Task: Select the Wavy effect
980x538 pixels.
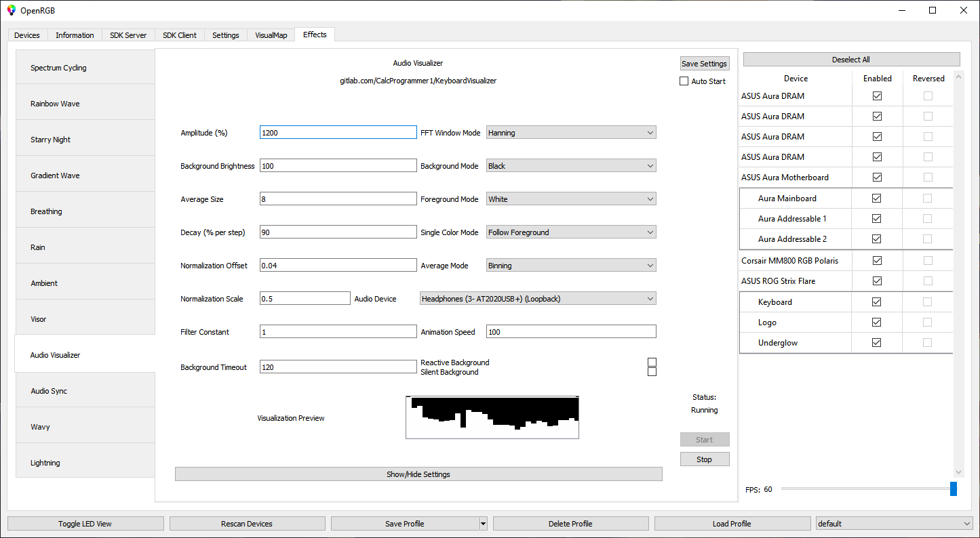Action: (x=85, y=427)
